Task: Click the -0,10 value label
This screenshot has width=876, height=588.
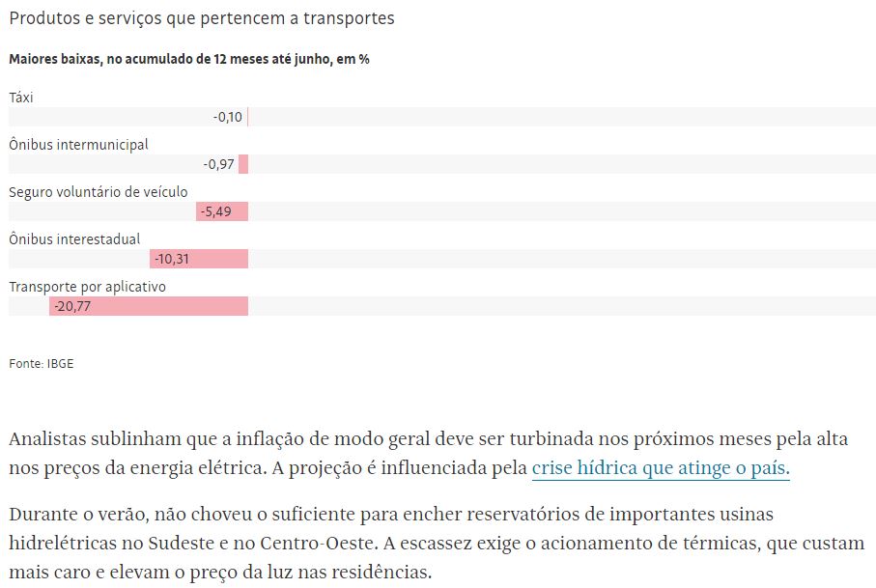Action: pyautogui.click(x=228, y=117)
